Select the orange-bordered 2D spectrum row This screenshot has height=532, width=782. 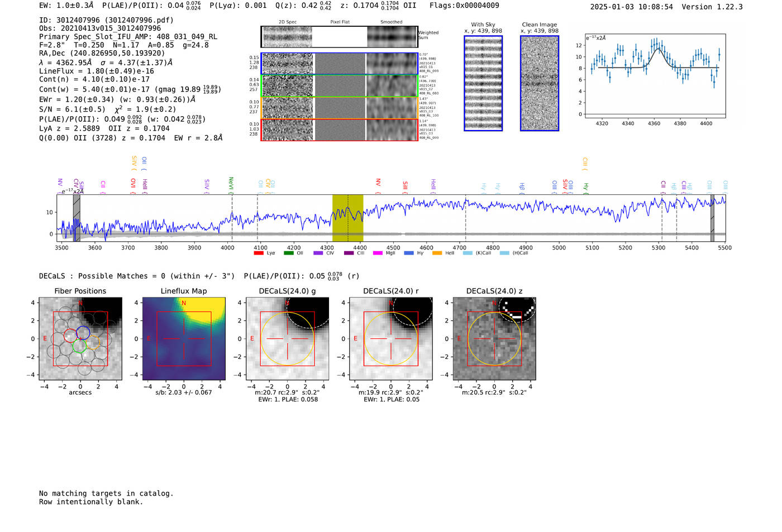click(x=339, y=108)
